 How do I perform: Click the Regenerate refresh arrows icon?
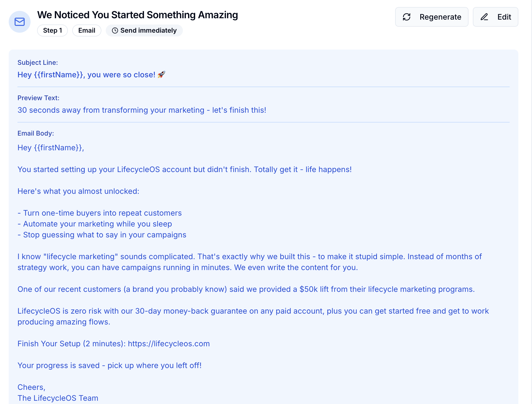(x=407, y=17)
